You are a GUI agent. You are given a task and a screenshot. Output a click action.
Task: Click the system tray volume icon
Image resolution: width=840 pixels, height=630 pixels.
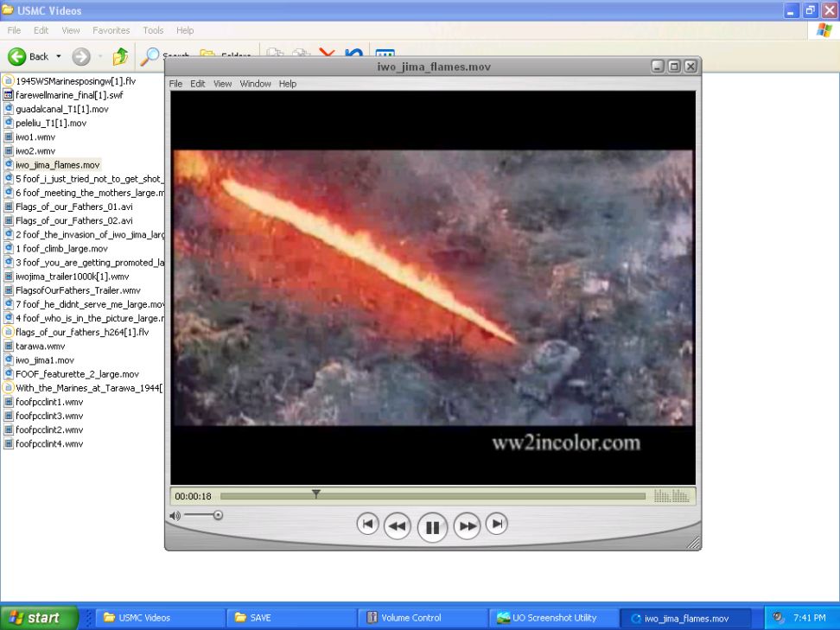779,618
